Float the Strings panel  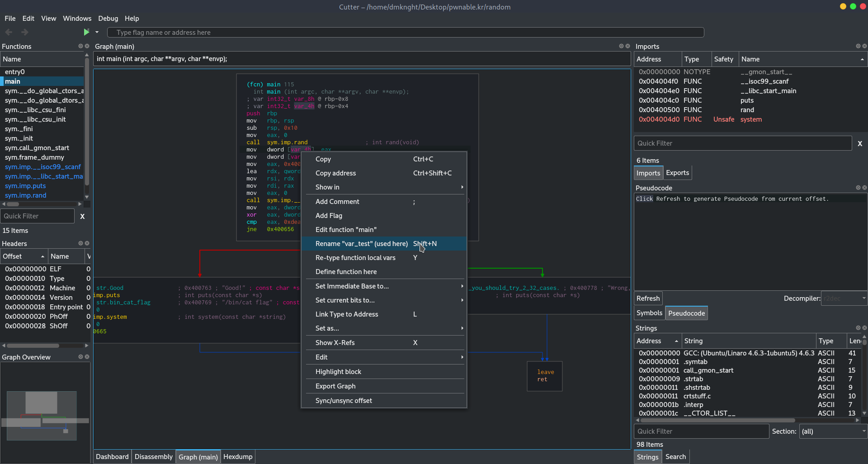click(x=858, y=328)
